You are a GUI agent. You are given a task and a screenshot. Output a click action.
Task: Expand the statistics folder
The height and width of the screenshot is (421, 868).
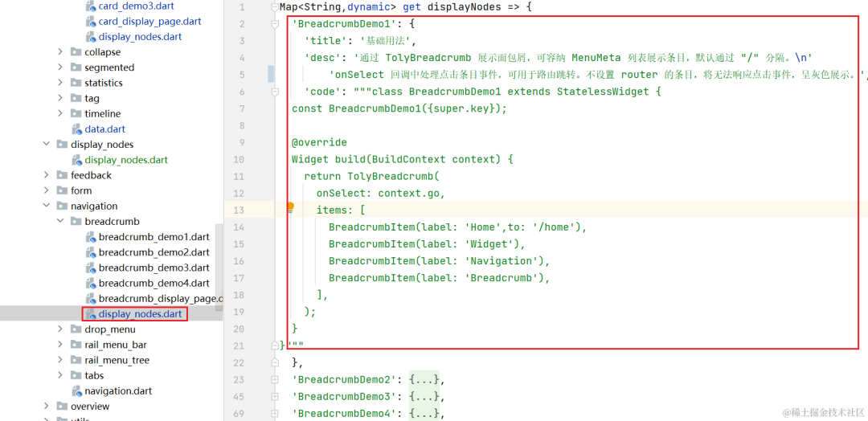pos(60,83)
